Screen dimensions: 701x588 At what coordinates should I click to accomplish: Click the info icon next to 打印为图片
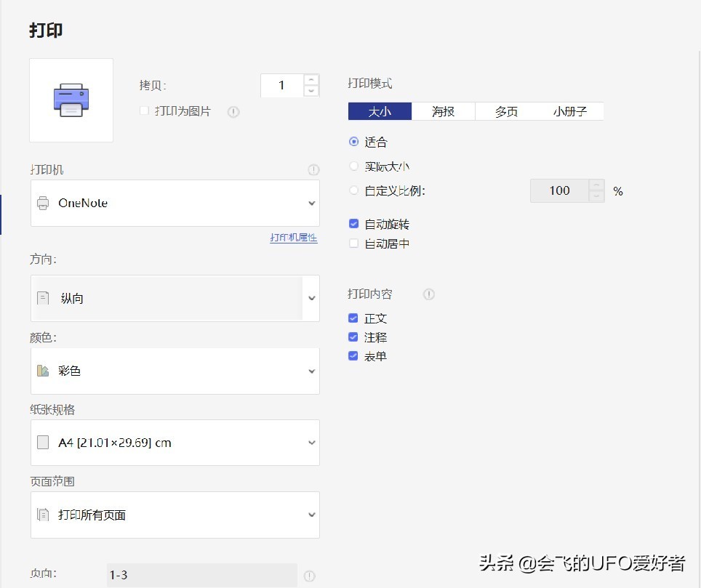233,112
